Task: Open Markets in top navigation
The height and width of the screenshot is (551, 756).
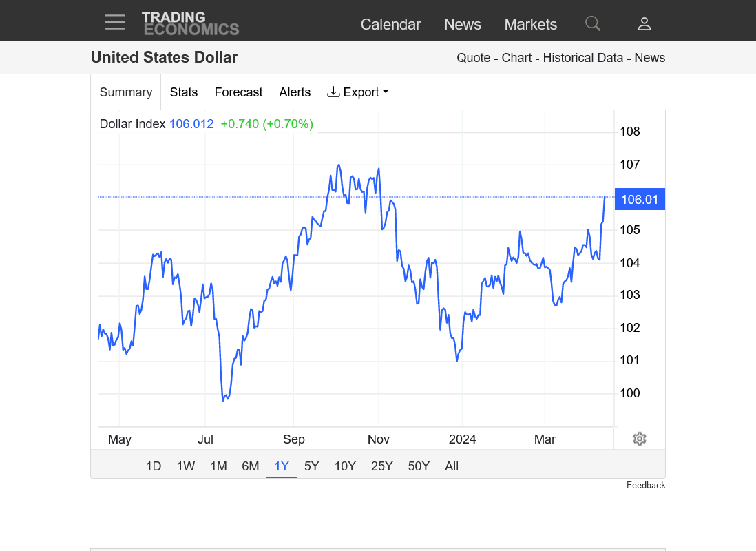Action: click(530, 24)
